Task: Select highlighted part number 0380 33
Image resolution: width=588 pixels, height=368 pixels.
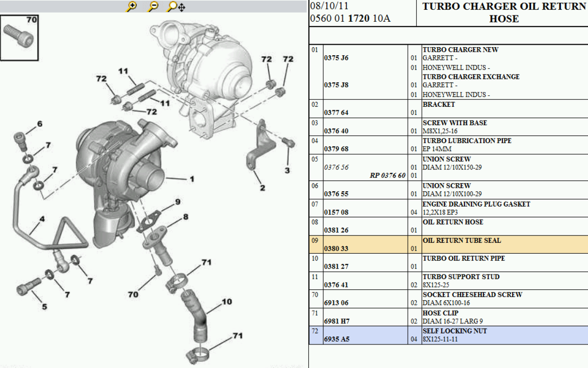Action: pyautogui.click(x=336, y=249)
